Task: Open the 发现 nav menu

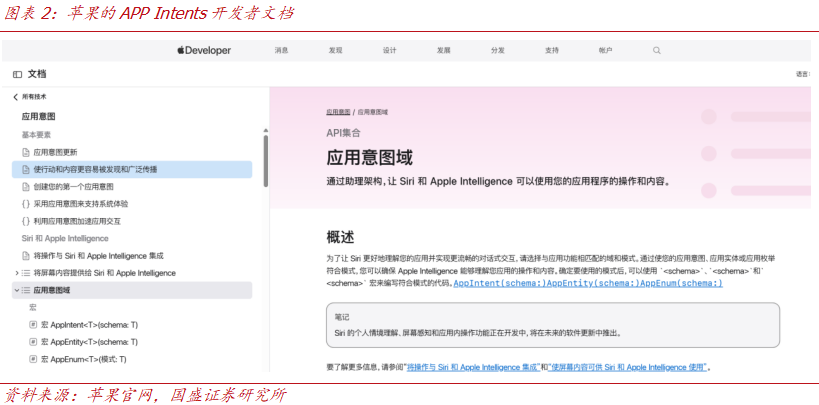Action: click(335, 51)
